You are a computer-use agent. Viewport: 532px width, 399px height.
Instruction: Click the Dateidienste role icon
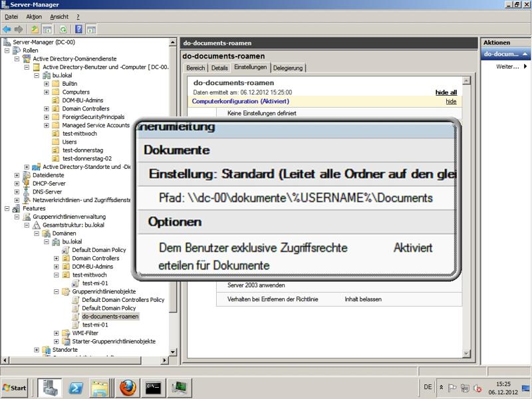[x=27, y=175]
